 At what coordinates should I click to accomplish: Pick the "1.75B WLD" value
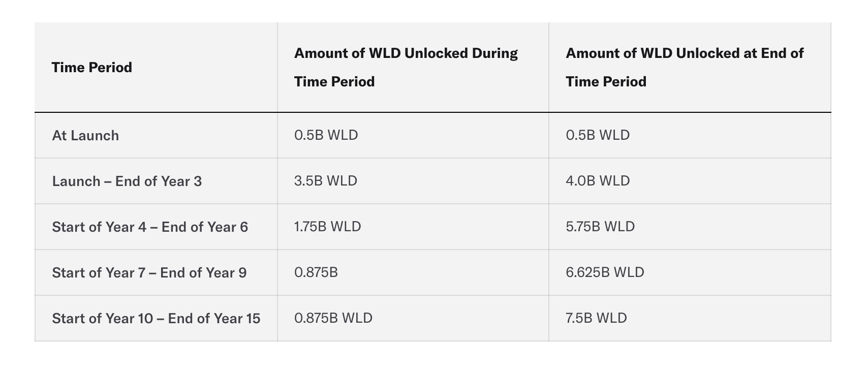(327, 227)
